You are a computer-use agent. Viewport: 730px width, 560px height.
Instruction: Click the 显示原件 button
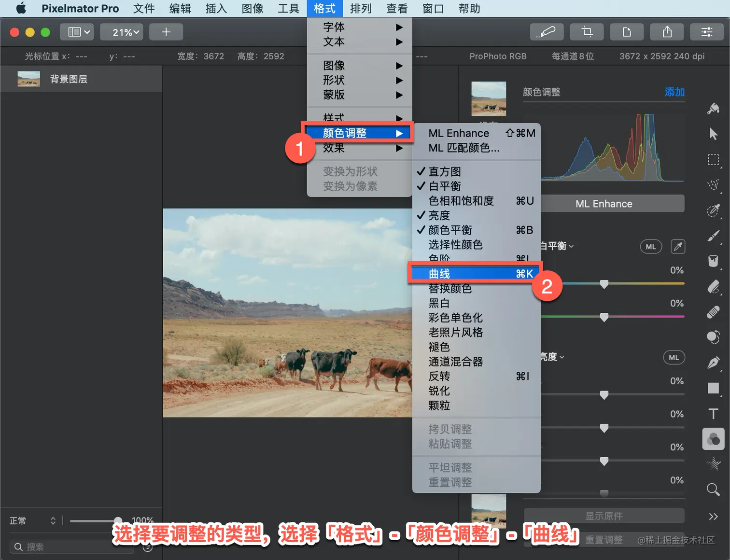click(604, 516)
